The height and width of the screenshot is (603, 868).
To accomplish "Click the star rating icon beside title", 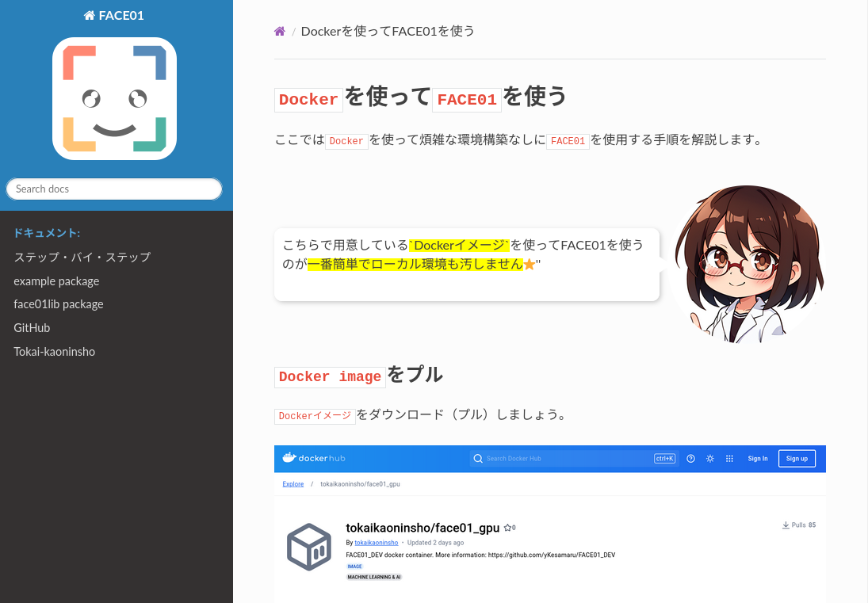I will tap(507, 528).
